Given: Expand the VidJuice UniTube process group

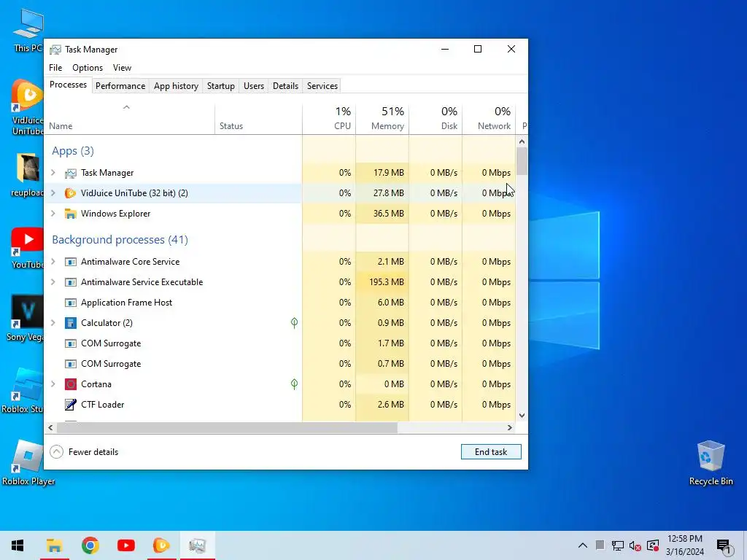Looking at the screenshot, I should 53,192.
